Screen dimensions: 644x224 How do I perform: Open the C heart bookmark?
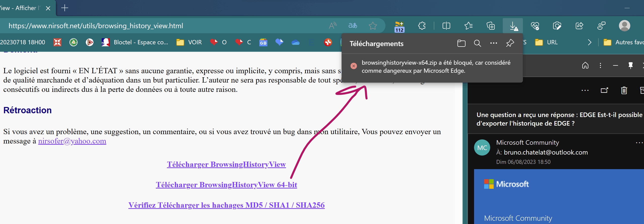click(243, 42)
